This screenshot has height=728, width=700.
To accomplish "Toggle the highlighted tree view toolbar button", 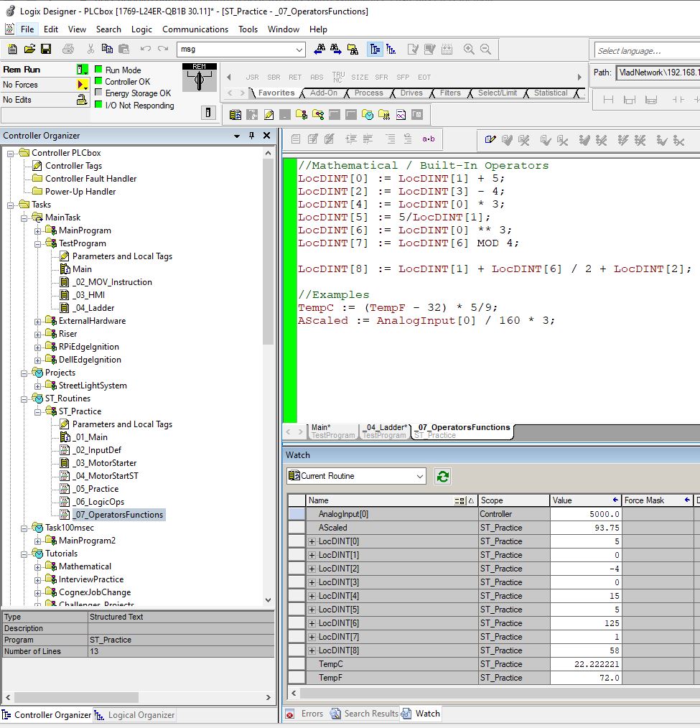I will (x=374, y=49).
